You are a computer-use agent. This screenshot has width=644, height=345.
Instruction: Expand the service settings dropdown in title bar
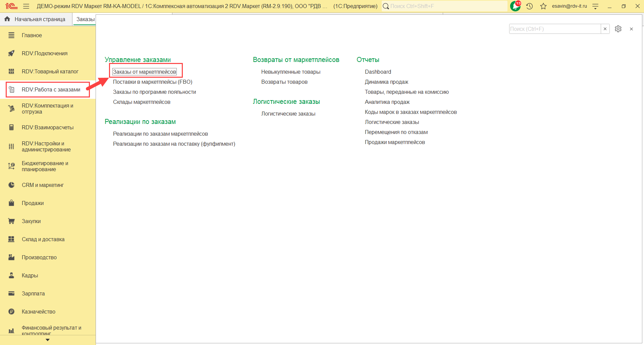[x=595, y=6]
